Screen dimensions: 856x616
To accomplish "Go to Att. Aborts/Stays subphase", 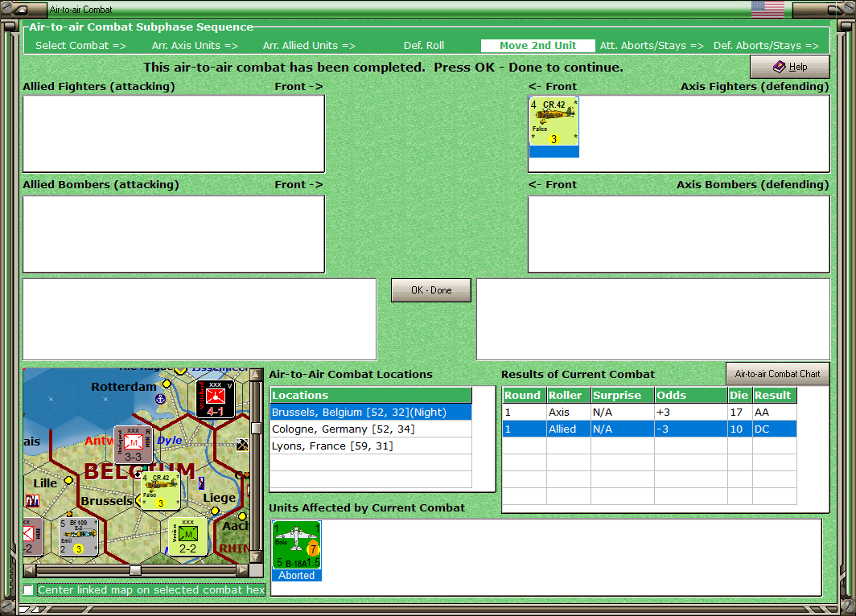I will click(x=652, y=46).
